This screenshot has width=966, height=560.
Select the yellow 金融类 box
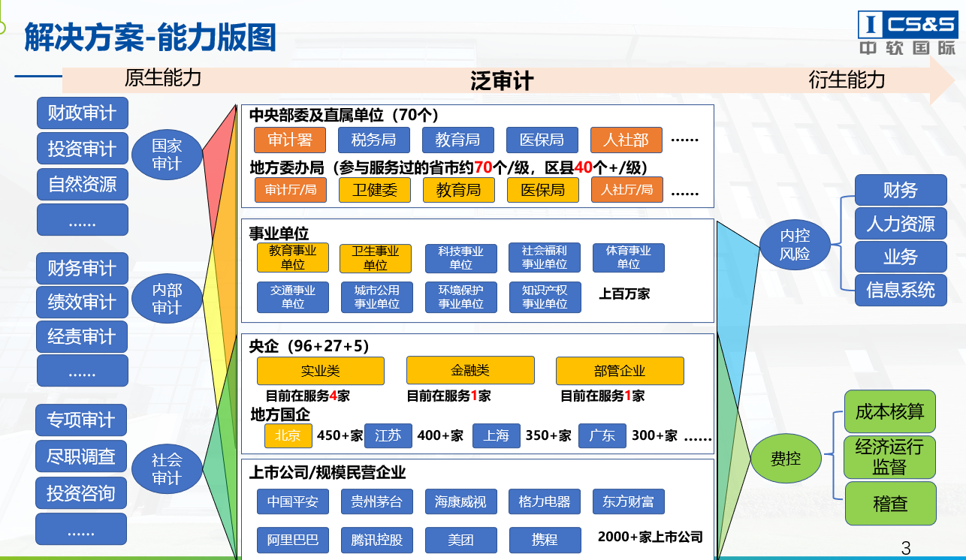(x=470, y=371)
